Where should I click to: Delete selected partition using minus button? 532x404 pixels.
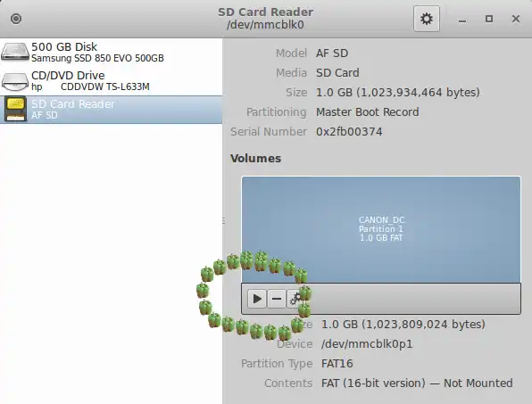[x=277, y=299]
